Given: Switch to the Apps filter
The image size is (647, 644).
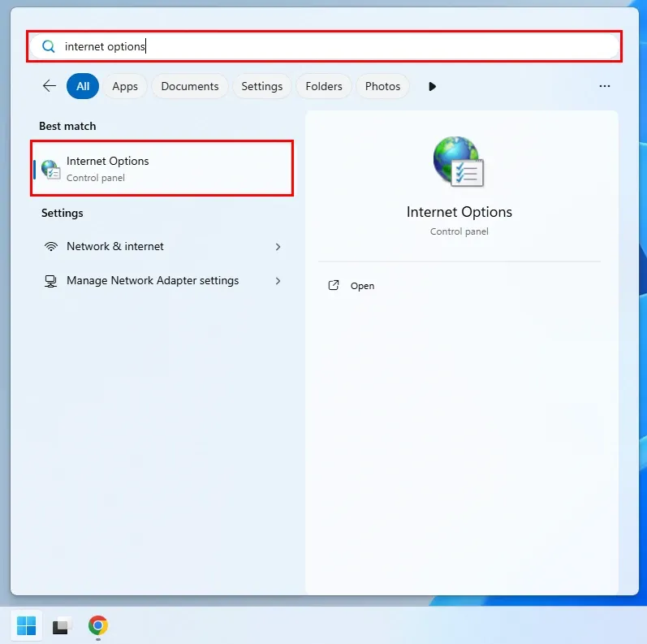Looking at the screenshot, I should coord(125,86).
